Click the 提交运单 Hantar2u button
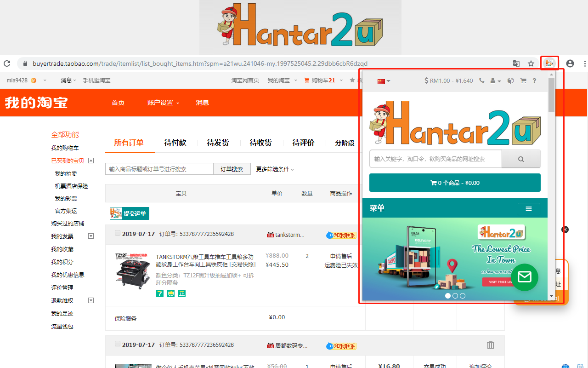 pyautogui.click(x=130, y=213)
